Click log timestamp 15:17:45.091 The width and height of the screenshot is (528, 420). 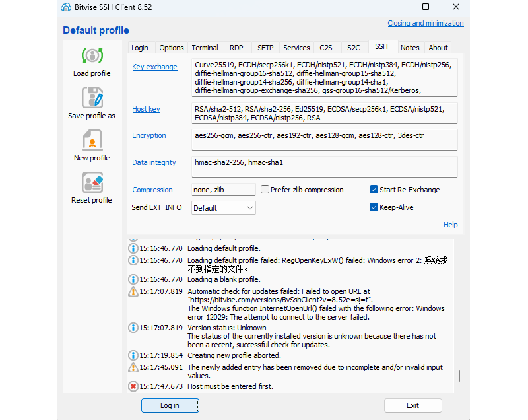(x=161, y=367)
